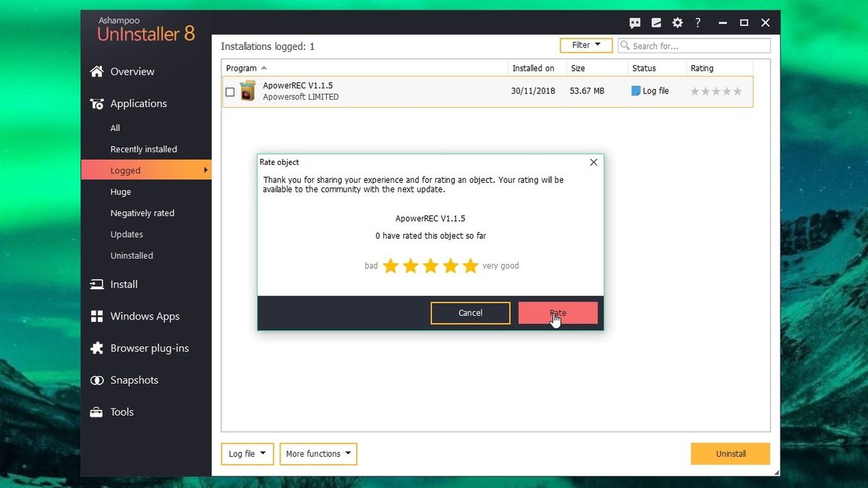Open Browser plug-ins section label
Image resolution: width=868 pixels, height=488 pixels.
149,348
